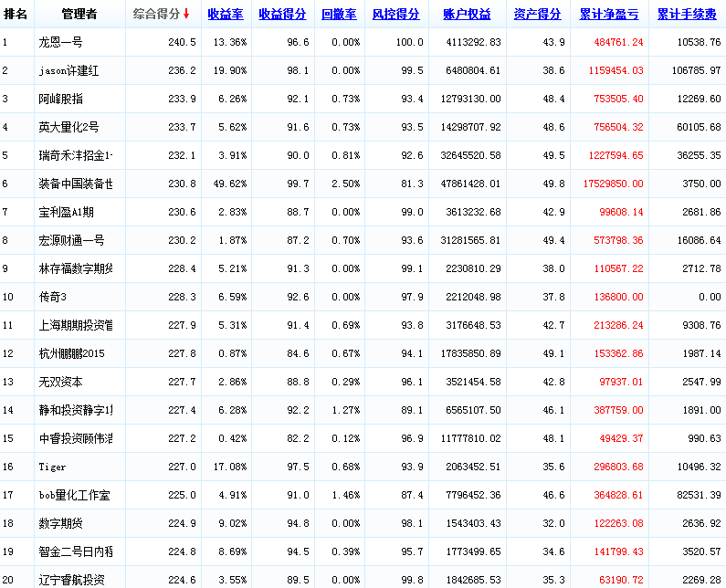The height and width of the screenshot is (588, 726).
Task: Click net profit value 1159454.03
Action: click(616, 70)
